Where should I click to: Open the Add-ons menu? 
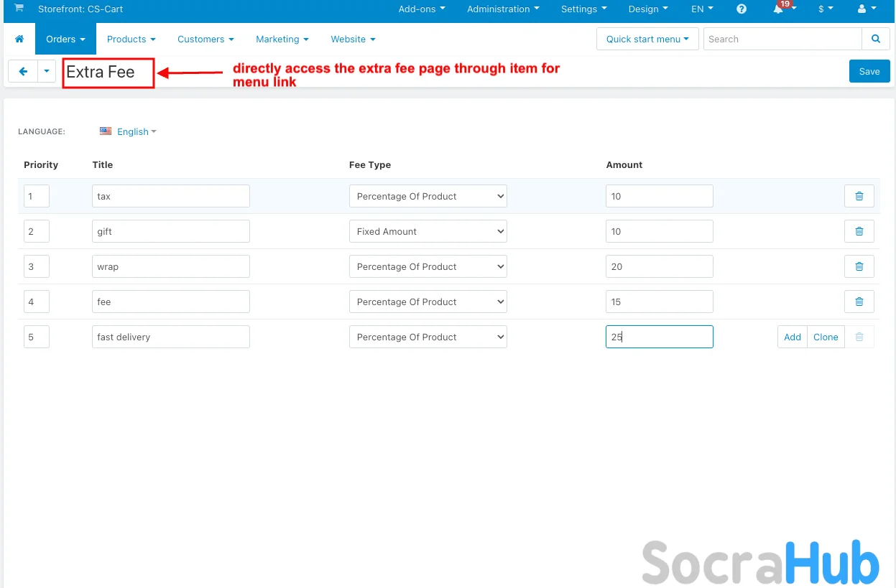[x=422, y=9]
